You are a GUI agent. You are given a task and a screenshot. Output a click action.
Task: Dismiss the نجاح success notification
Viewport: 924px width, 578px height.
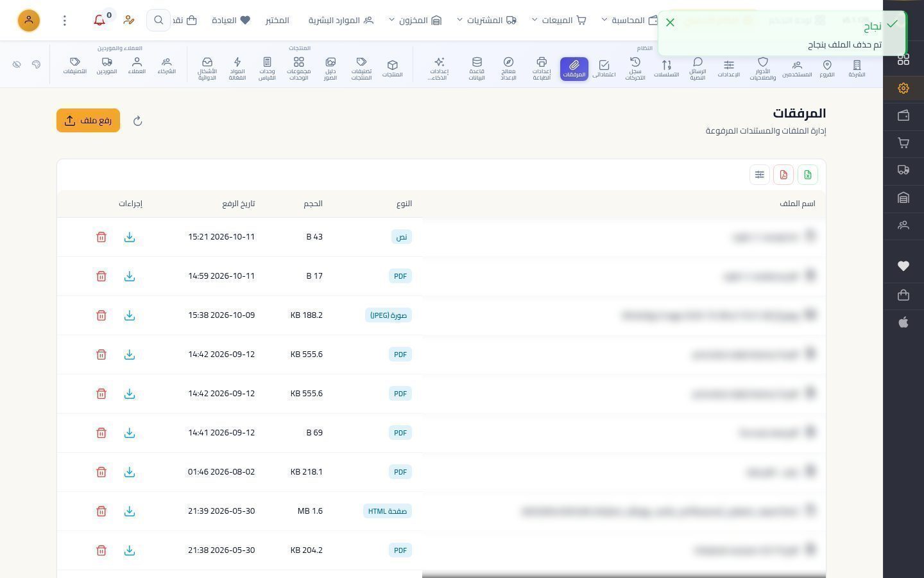click(671, 22)
